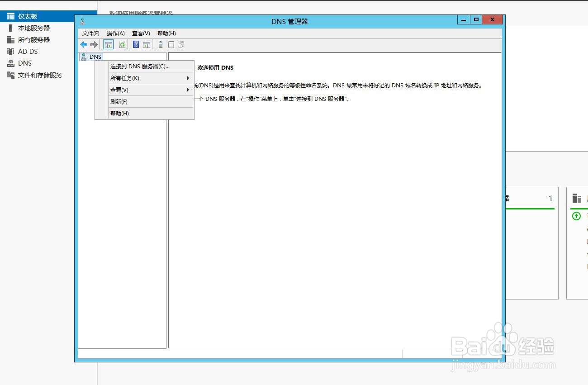Click the DNS Manager title bar icon
The height and width of the screenshot is (385, 588).
pyautogui.click(x=82, y=21)
